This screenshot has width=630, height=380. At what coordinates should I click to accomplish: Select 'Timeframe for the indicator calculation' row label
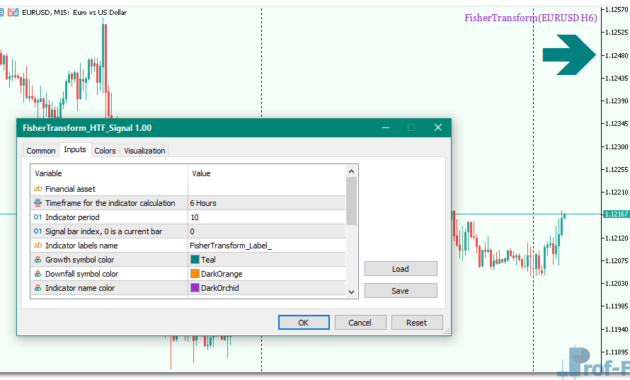coord(110,203)
